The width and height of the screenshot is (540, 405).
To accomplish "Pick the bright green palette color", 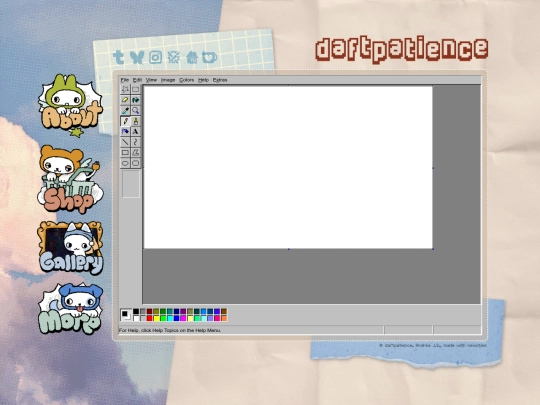I will (x=163, y=318).
